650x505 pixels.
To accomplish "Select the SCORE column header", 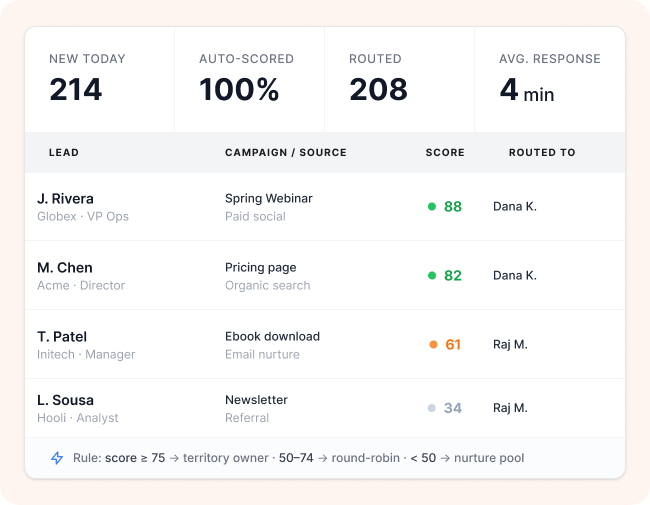I will pyautogui.click(x=445, y=153).
